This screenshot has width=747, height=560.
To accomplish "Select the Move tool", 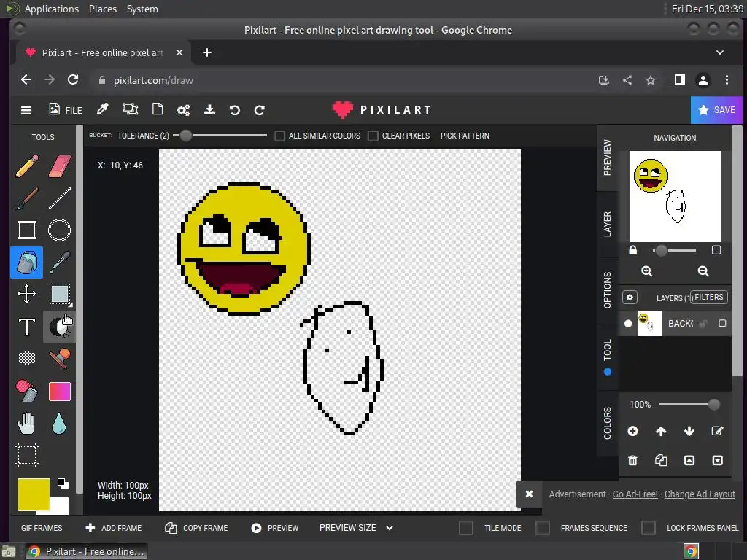I will (27, 294).
